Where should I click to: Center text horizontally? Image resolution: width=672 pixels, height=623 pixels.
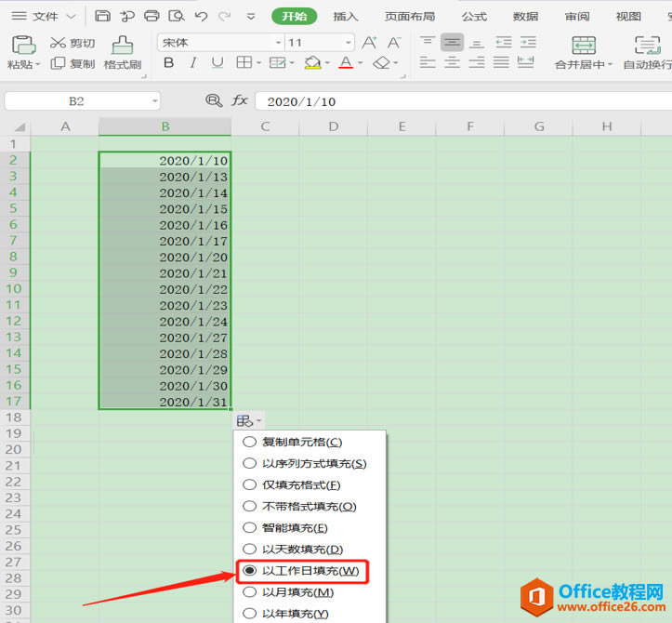coord(452,62)
